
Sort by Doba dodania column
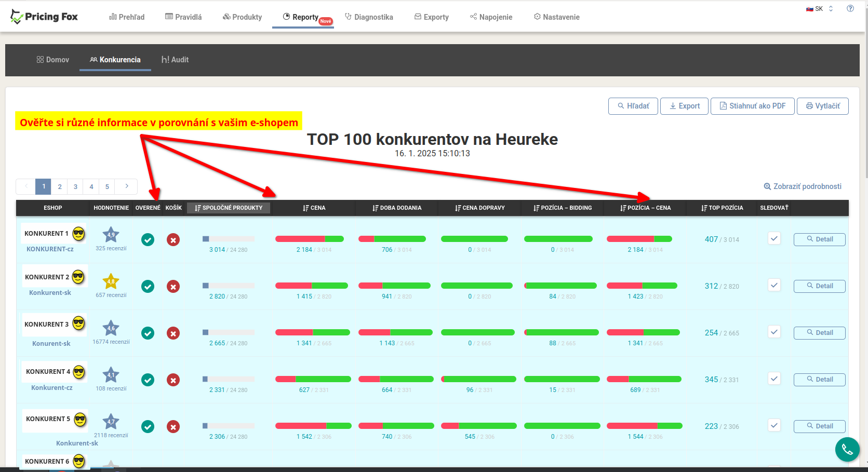pyautogui.click(x=397, y=208)
